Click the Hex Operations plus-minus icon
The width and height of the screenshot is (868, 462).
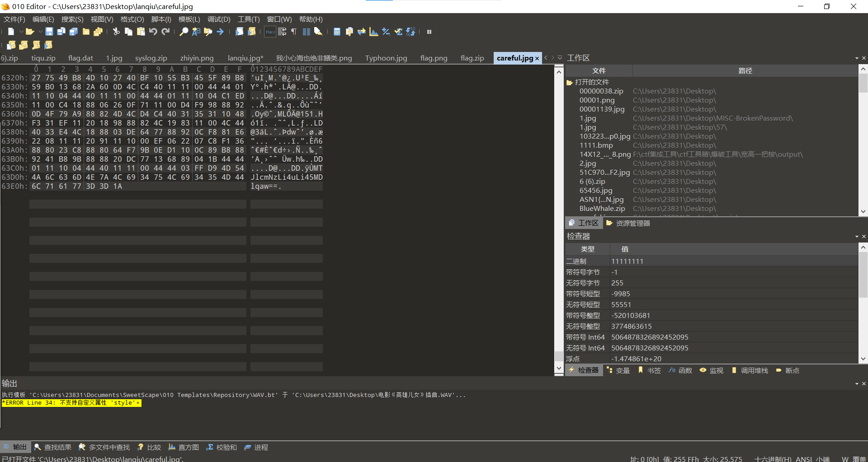coord(386,32)
